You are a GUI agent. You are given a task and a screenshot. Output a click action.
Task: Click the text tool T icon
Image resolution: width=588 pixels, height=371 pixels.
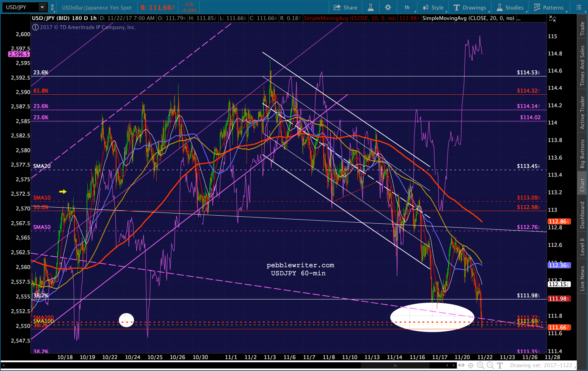[x=500, y=365]
